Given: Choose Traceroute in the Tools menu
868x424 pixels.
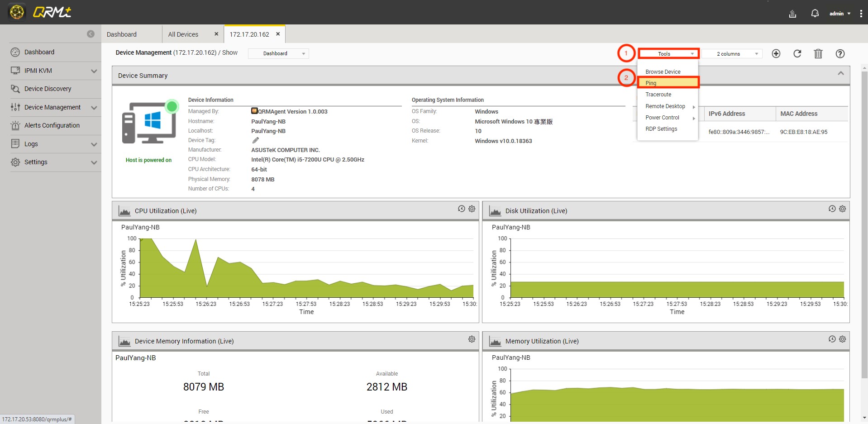Looking at the screenshot, I should click(x=658, y=95).
